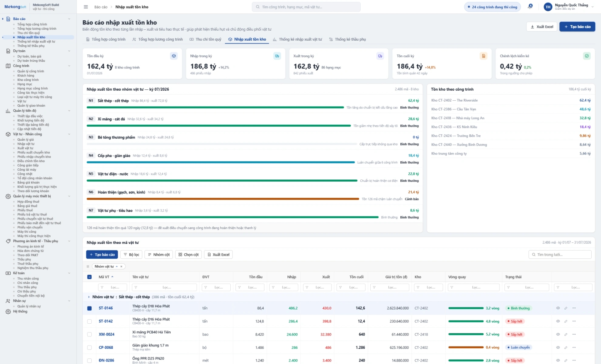Viewport: 601px width, 364px height.
Task: Focus the Tìm trong lưới grid search box
Action: pos(560,255)
